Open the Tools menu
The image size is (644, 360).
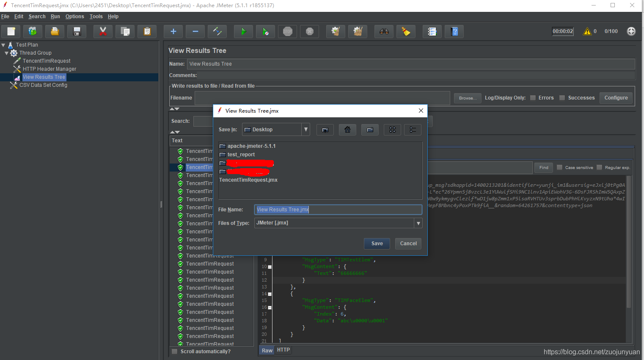pyautogui.click(x=96, y=17)
